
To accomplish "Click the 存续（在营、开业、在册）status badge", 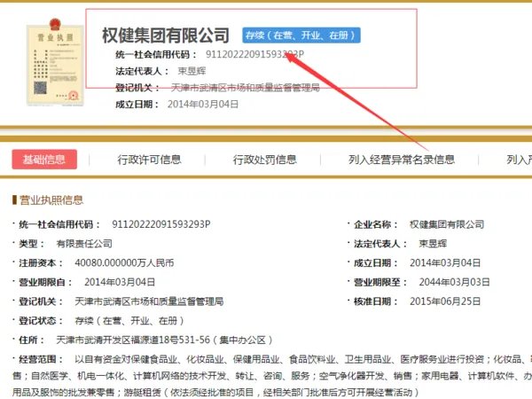I will click(x=301, y=35).
